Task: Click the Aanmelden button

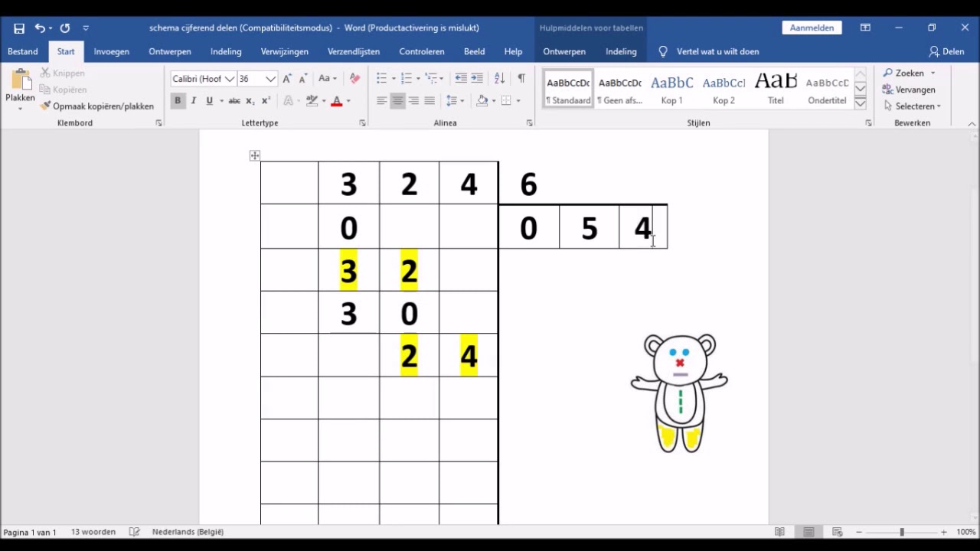Action: tap(812, 28)
